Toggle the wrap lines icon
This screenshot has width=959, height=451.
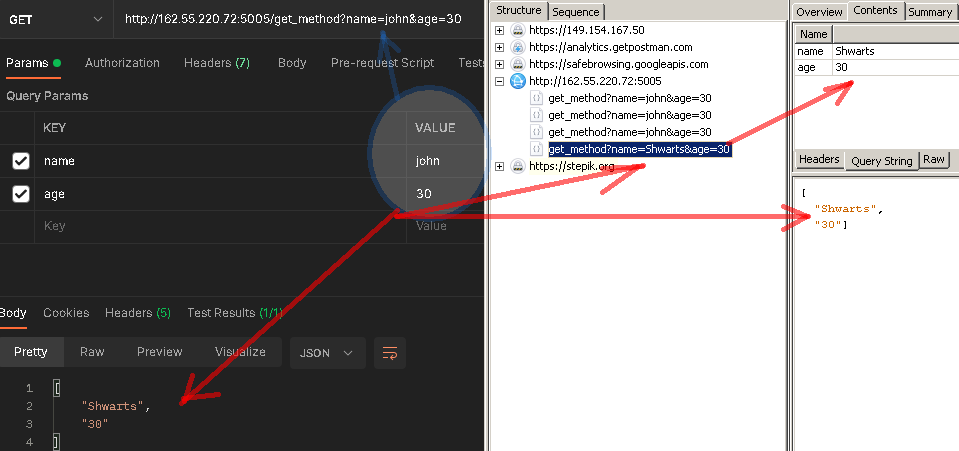click(x=390, y=353)
